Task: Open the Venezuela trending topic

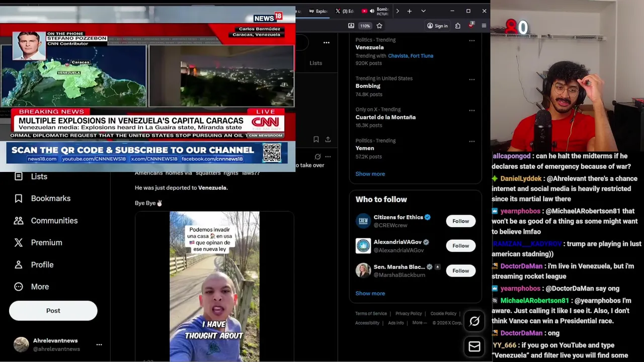Action: 370,47
